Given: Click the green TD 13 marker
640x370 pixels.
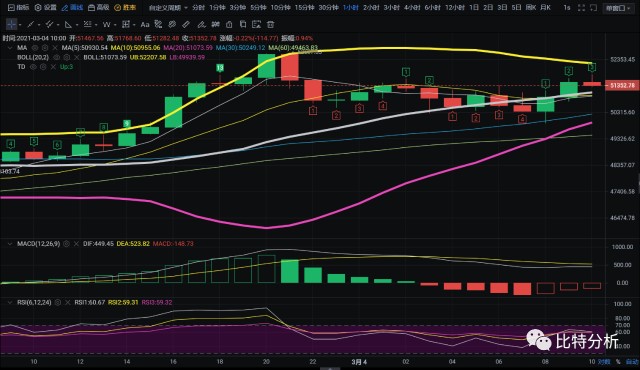Looking at the screenshot, I should coord(220,68).
